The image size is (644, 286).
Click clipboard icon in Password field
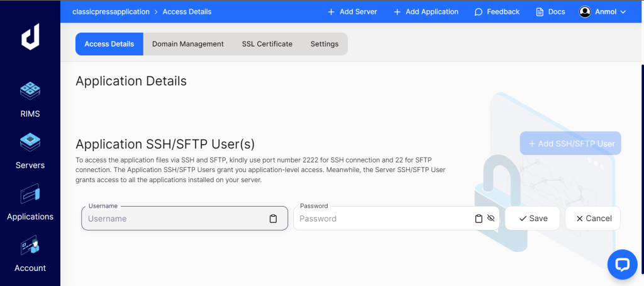pyautogui.click(x=479, y=219)
